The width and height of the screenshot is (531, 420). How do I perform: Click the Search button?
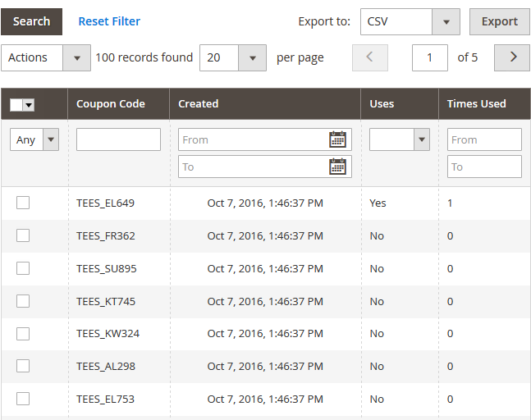pos(32,21)
